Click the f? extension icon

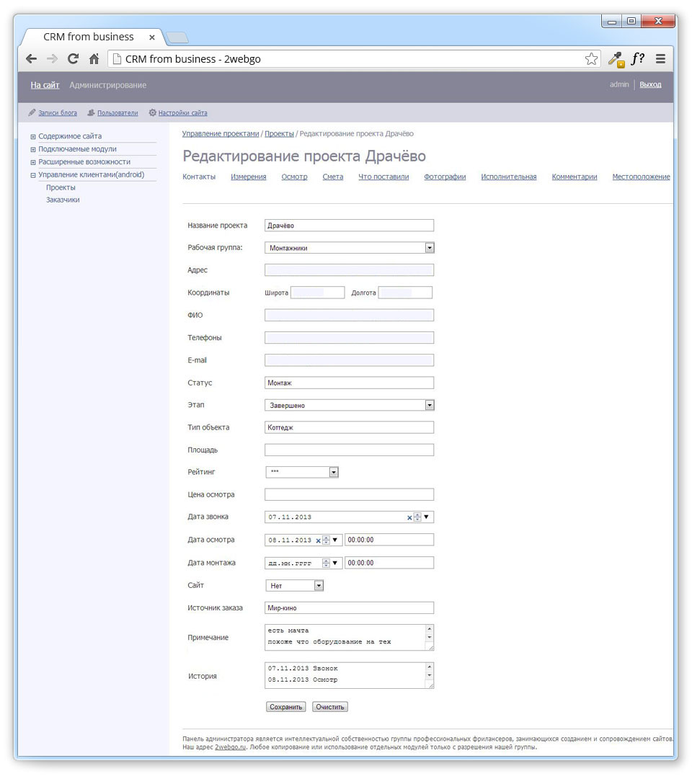[x=637, y=59]
